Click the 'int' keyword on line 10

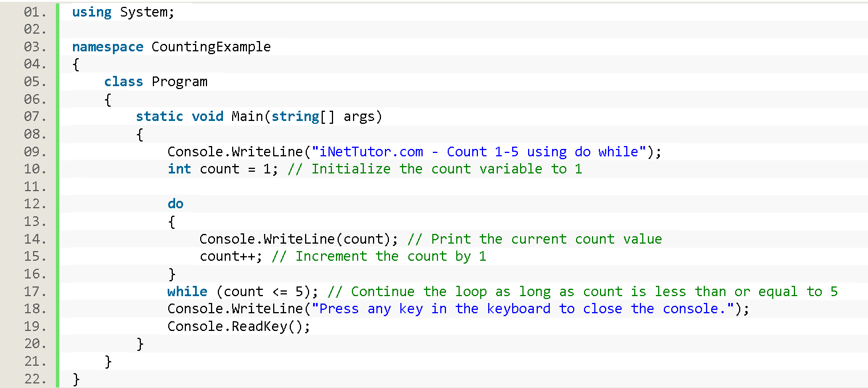[x=179, y=169]
